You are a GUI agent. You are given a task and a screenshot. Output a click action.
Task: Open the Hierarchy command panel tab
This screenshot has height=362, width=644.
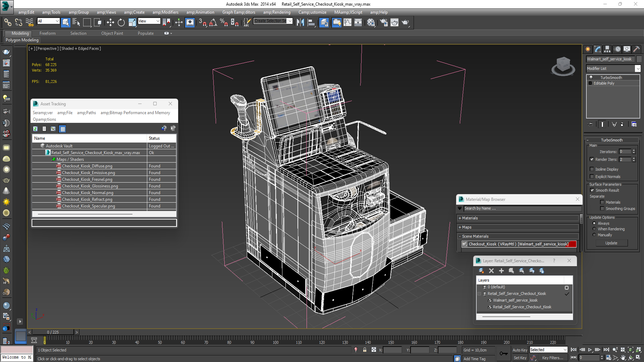(607, 49)
